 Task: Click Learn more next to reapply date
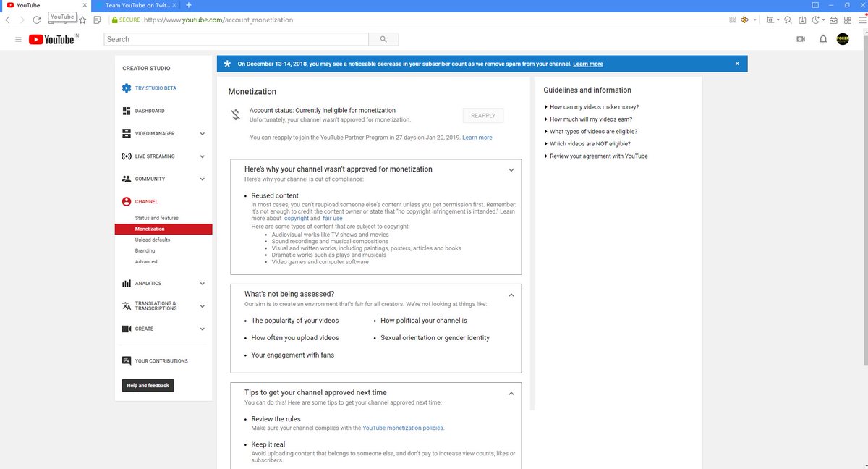[477, 138]
